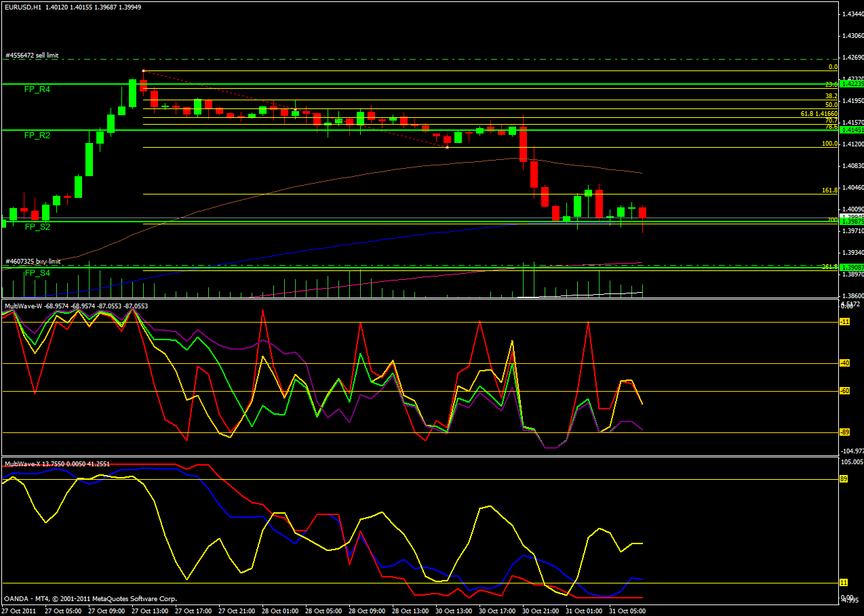This screenshot has width=864, height=616.
Task: Click the 27 Oct 17:00 time axis label
Action: coord(192,611)
